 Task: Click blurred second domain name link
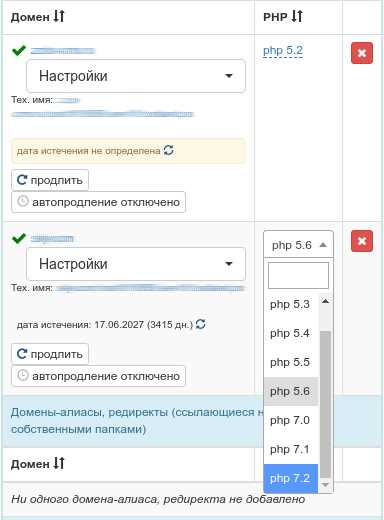tap(52, 239)
